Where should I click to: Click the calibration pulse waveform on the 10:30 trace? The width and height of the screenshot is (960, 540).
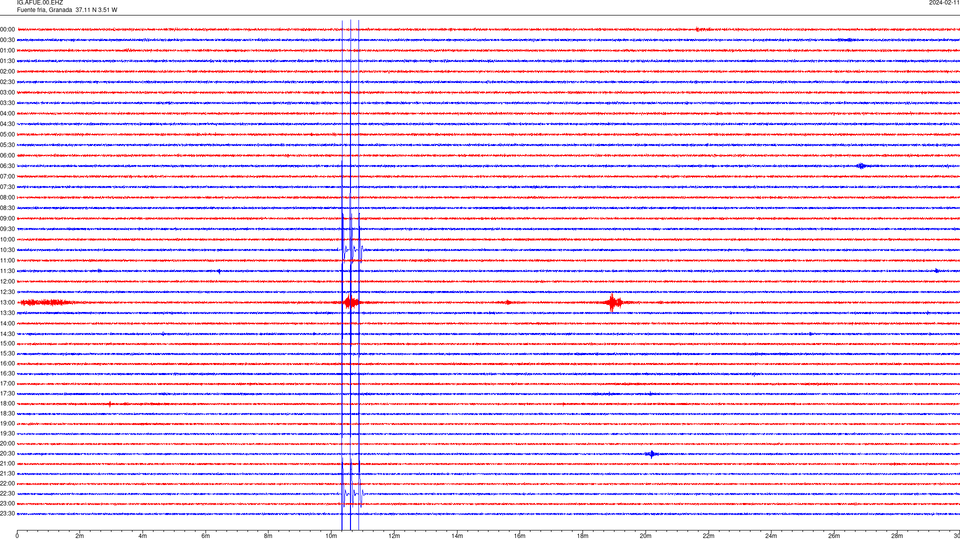pyautogui.click(x=352, y=250)
